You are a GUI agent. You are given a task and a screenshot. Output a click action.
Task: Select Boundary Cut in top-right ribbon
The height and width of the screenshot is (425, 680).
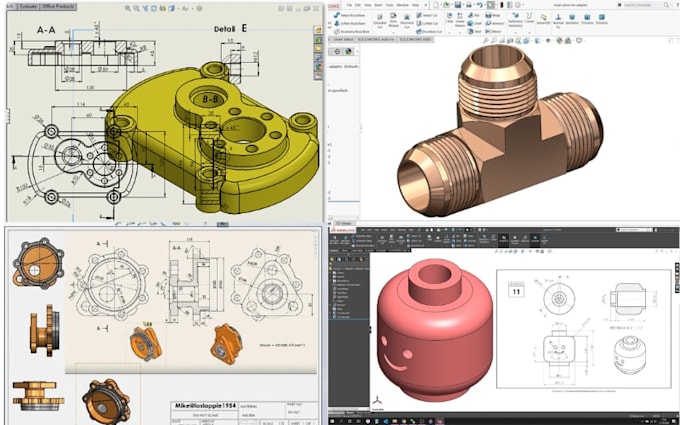tap(429, 32)
